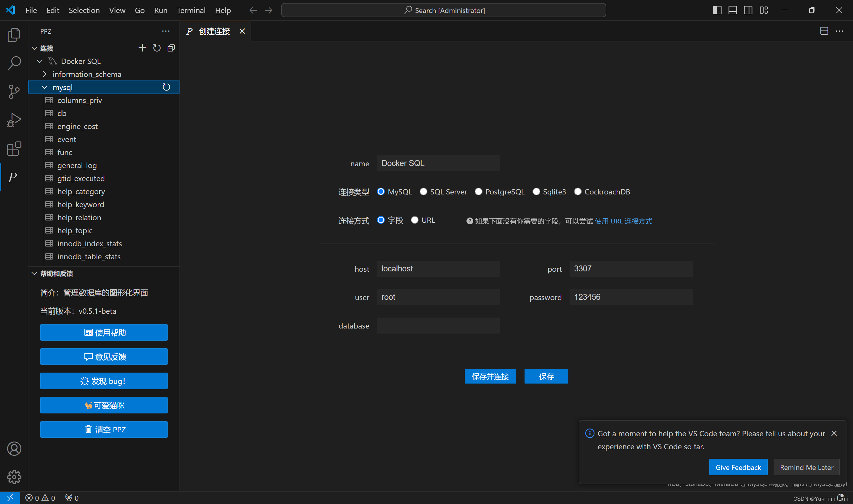Click the 清空 PPZ button

(x=104, y=430)
